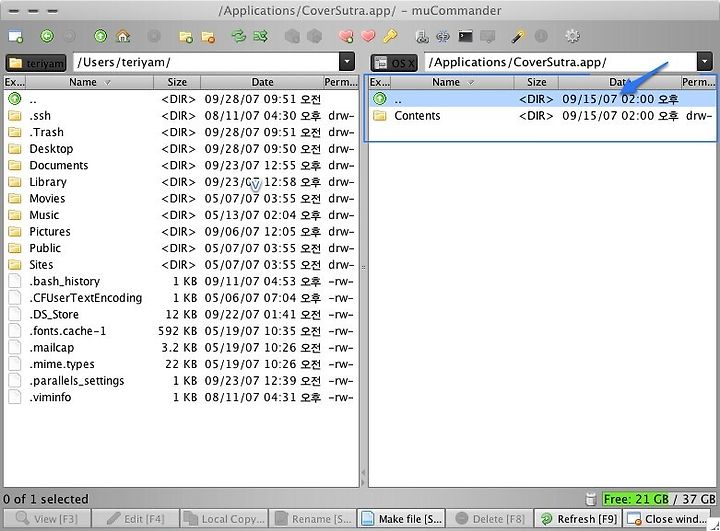Open OS X drive selector button

(x=394, y=63)
